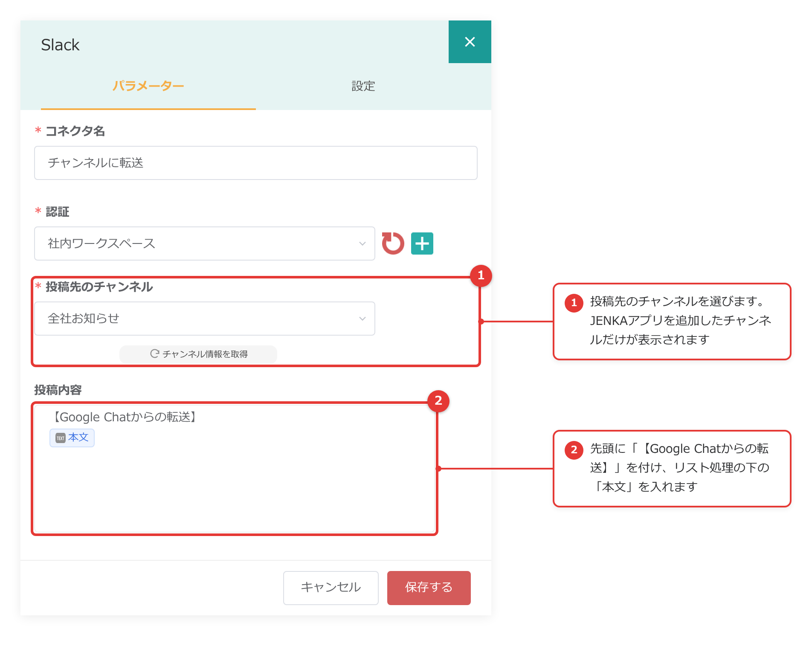Save with the 保存する button

429,588
